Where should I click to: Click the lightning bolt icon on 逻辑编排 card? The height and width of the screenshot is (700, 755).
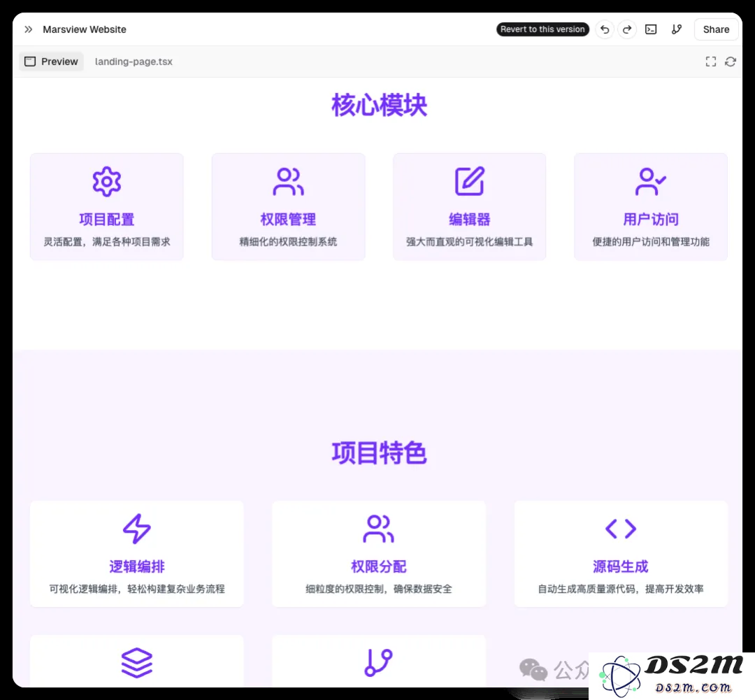pyautogui.click(x=137, y=529)
